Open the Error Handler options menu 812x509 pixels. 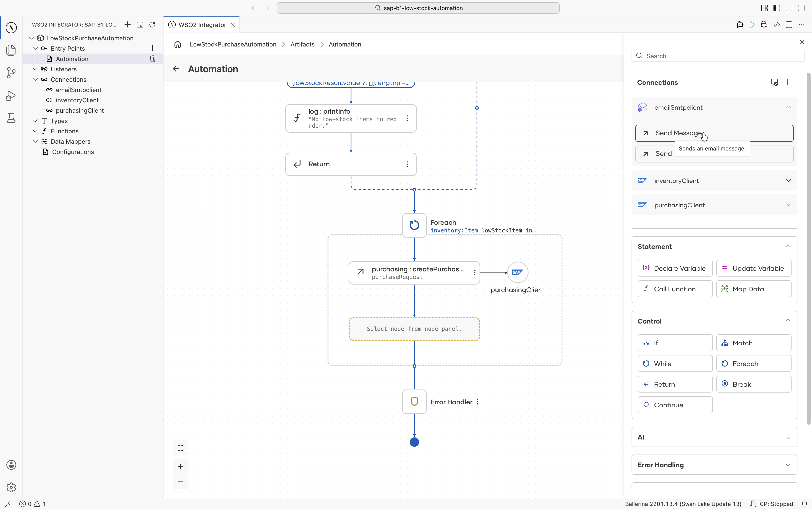(478, 402)
